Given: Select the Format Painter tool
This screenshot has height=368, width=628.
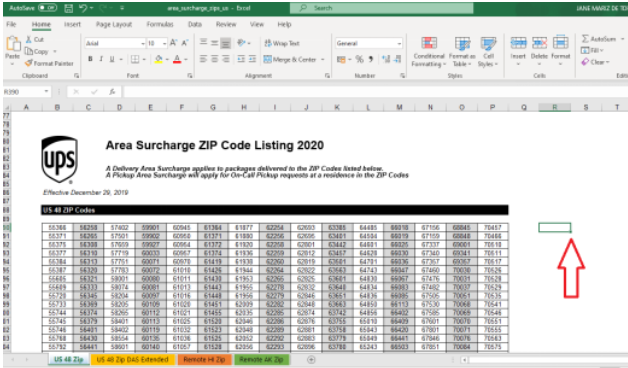Looking at the screenshot, I should pos(49,63).
